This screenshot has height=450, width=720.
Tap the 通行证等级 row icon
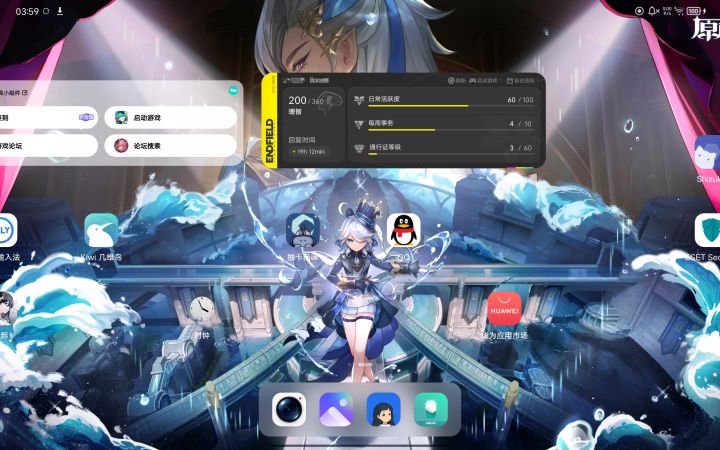pyautogui.click(x=359, y=148)
